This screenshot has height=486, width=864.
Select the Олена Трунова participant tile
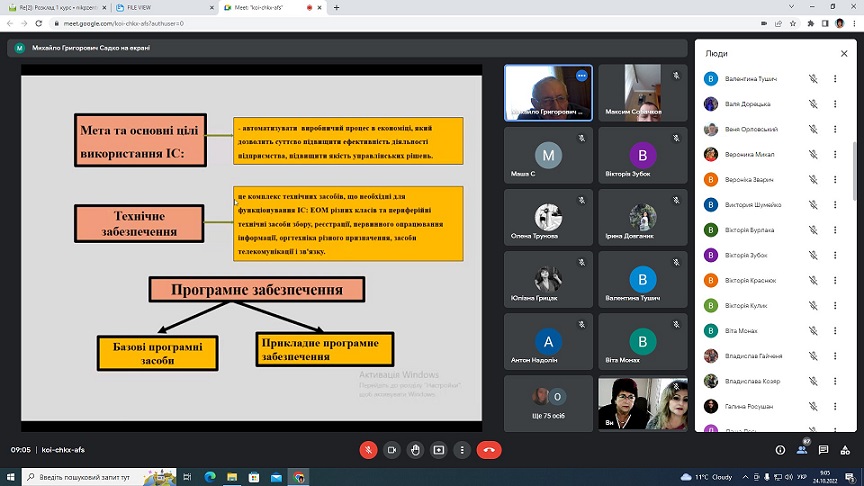(x=548, y=218)
